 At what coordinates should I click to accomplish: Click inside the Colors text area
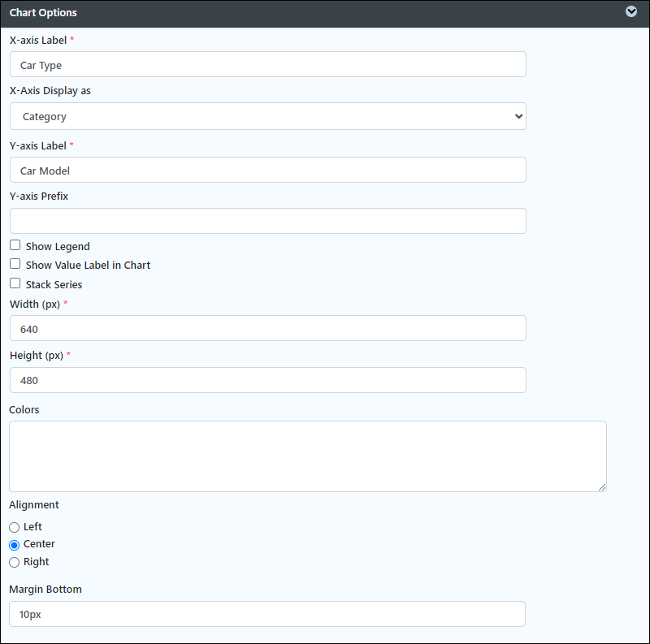pos(308,456)
